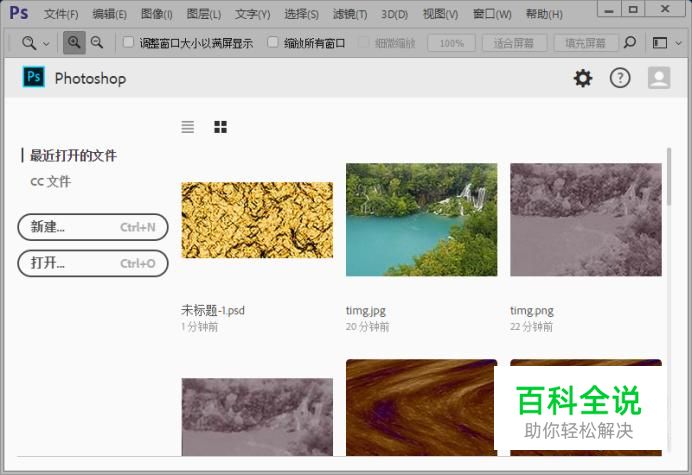The height and width of the screenshot is (475, 692).
Task: Maximize the Photoshop window
Action: pyautogui.click(x=633, y=9)
